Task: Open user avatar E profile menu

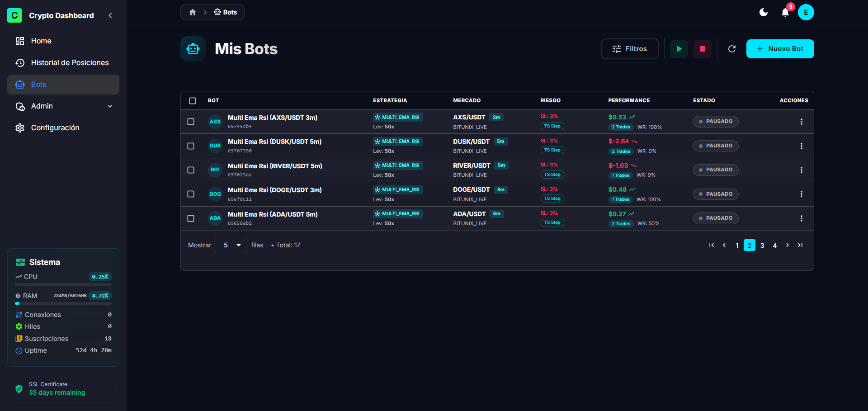Action: [806, 12]
